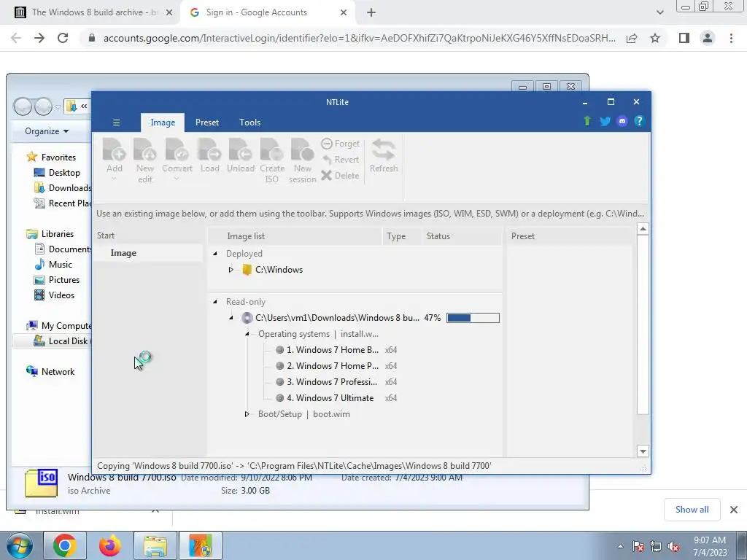Click the NTLite scrollbar up arrow
Image resolution: width=747 pixels, height=560 pixels.
tap(643, 229)
